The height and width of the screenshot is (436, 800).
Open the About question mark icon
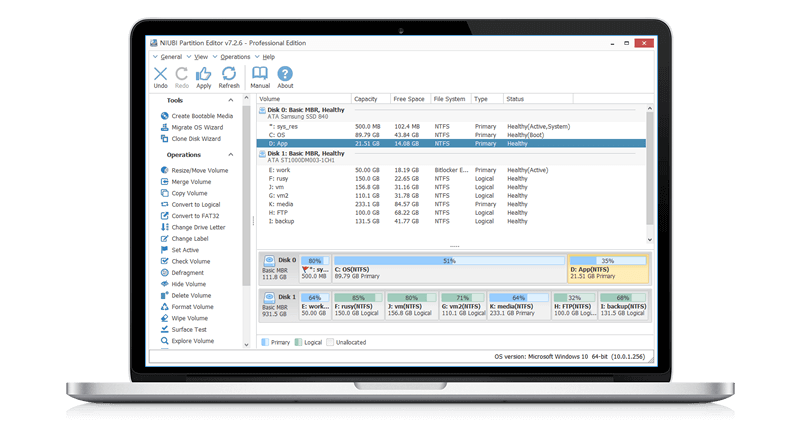click(x=285, y=74)
